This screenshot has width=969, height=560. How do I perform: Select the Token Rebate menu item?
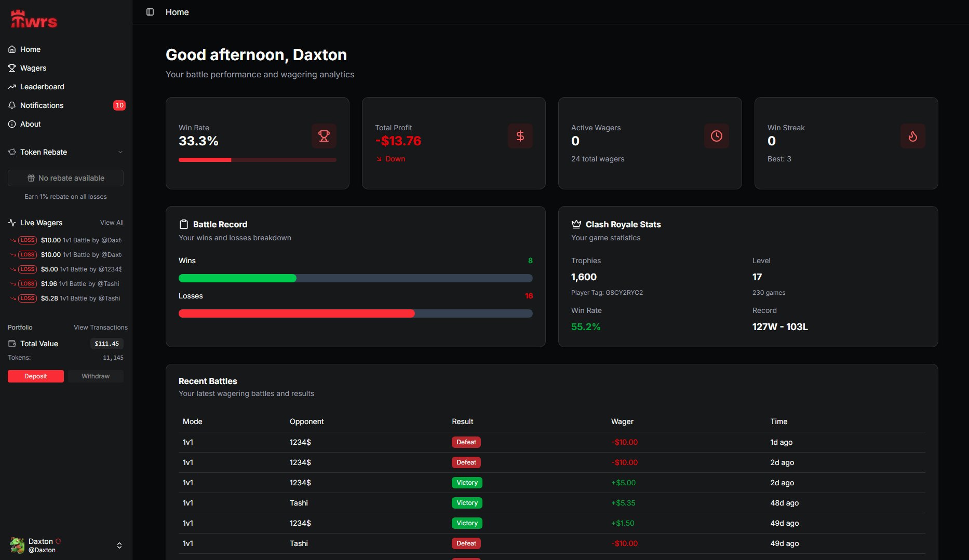click(x=66, y=152)
